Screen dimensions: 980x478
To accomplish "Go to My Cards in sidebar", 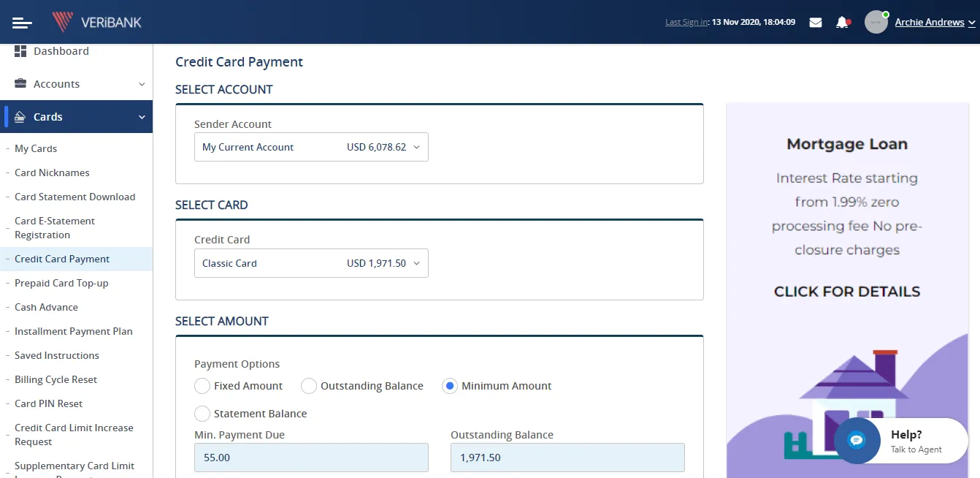I will [x=36, y=148].
